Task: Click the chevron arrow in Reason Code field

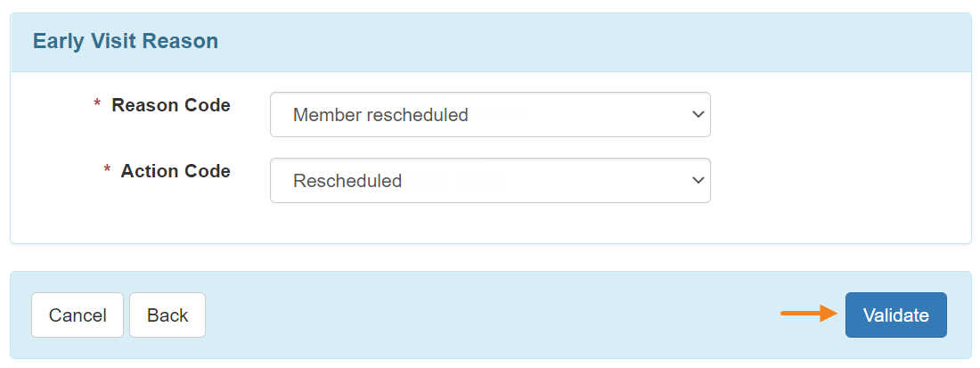Action: 698,115
